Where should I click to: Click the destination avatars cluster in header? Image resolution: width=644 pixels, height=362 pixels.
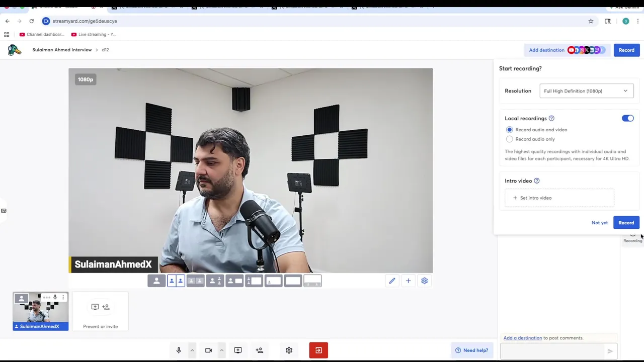pyautogui.click(x=586, y=50)
